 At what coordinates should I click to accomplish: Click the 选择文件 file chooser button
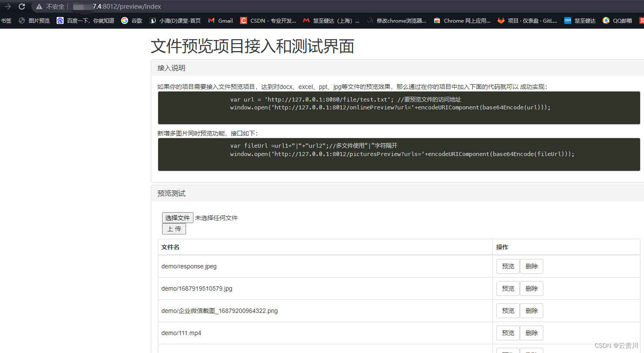[x=177, y=217]
